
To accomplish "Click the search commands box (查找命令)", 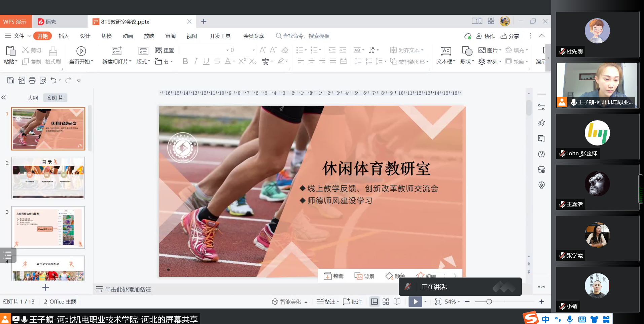I will tap(303, 36).
